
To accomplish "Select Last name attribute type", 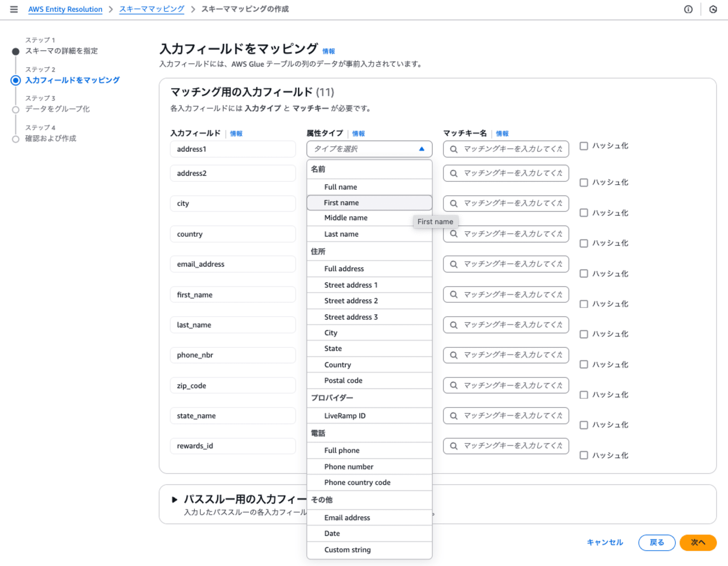I will (x=369, y=234).
